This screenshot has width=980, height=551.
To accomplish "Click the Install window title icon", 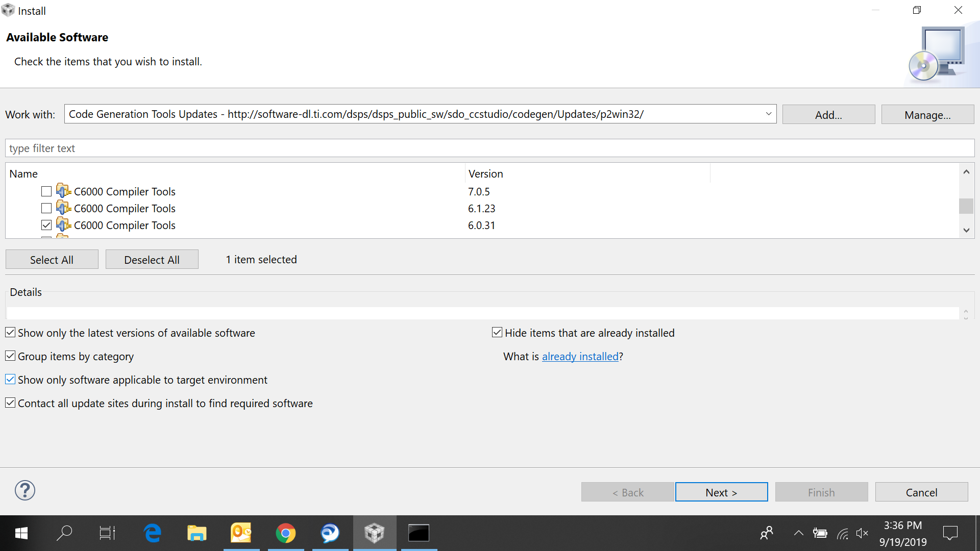I will [x=8, y=10].
